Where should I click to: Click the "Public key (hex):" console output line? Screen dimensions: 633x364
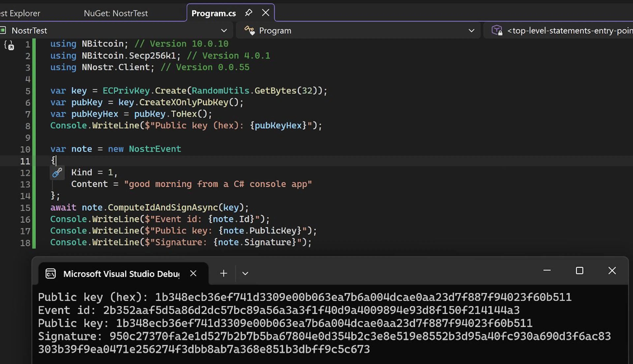coord(305,297)
